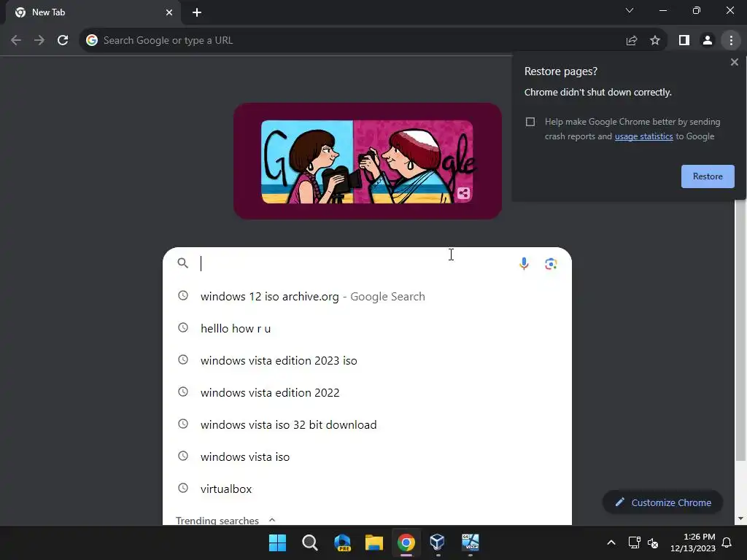Click the Restore button
747x560 pixels.
(x=708, y=176)
